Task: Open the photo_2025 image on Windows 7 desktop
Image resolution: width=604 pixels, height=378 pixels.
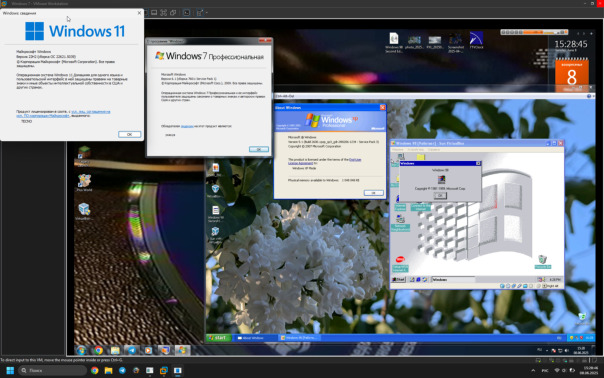Action: (414, 42)
